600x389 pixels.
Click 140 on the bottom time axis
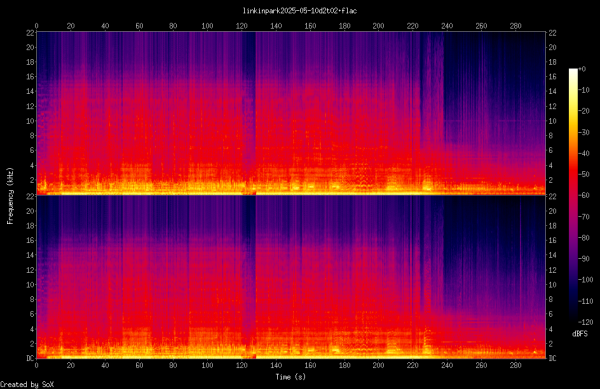click(x=276, y=365)
